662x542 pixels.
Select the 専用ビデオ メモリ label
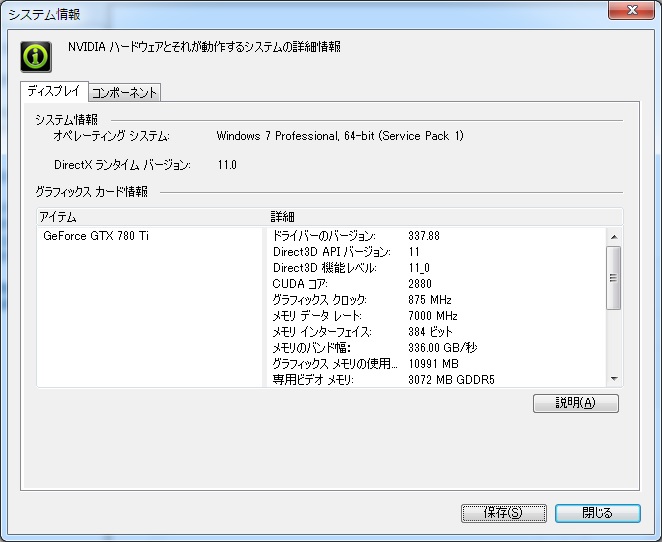pyautogui.click(x=313, y=380)
